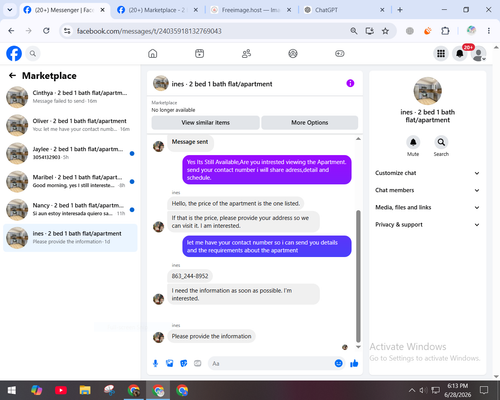This screenshot has width=500, height=400.
Task: Select the ines conversation in list
Action: click(x=70, y=238)
